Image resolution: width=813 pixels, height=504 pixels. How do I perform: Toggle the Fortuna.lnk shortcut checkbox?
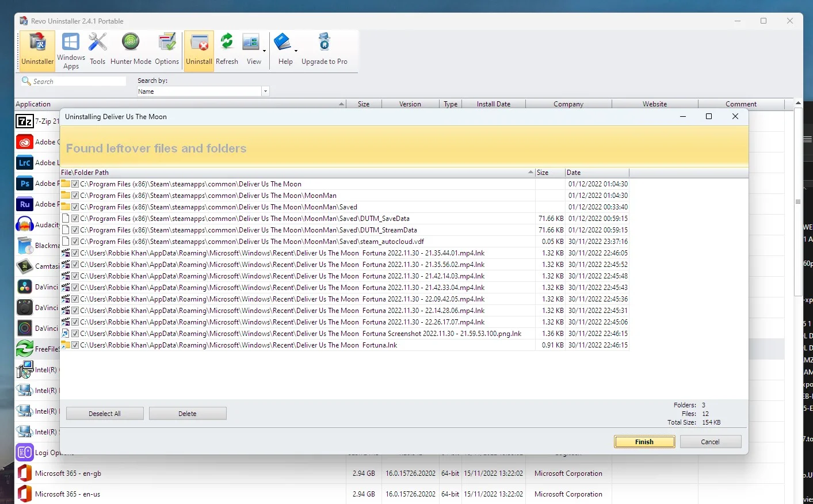(75, 345)
